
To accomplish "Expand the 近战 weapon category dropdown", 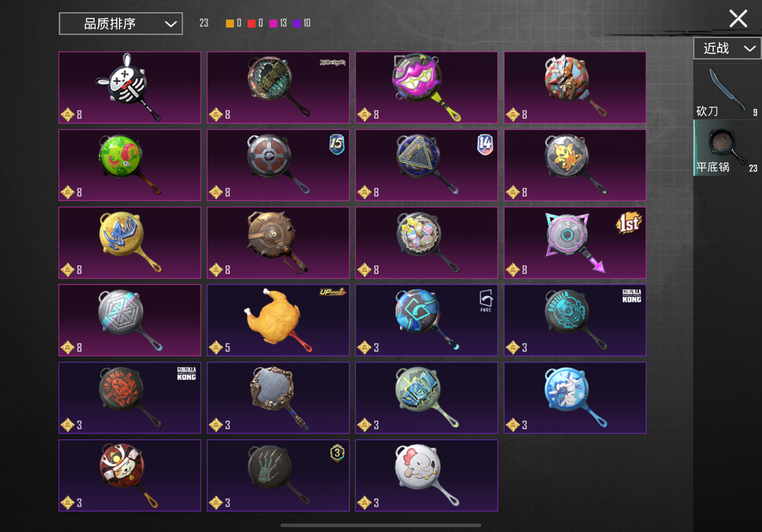I will (727, 48).
